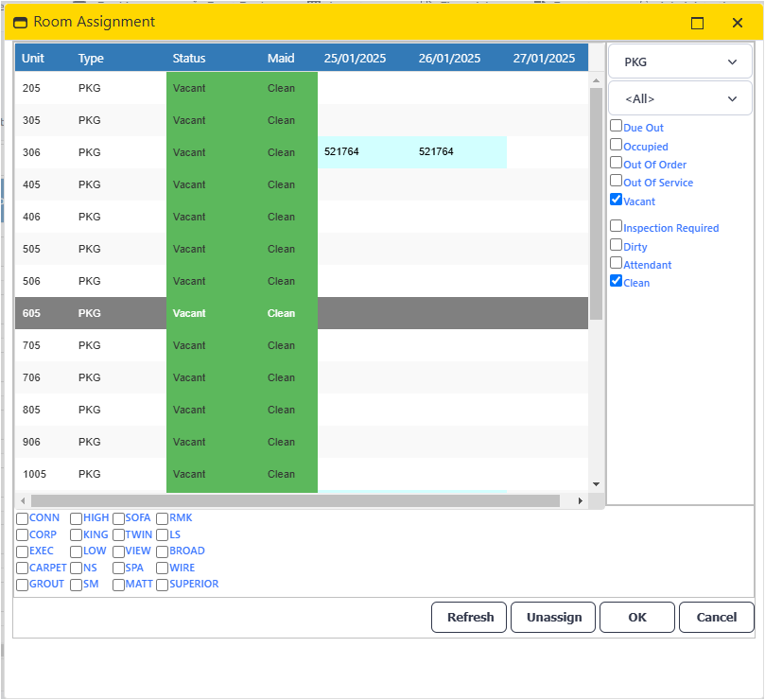
Task: Select unit 906 row
Action: point(302,442)
